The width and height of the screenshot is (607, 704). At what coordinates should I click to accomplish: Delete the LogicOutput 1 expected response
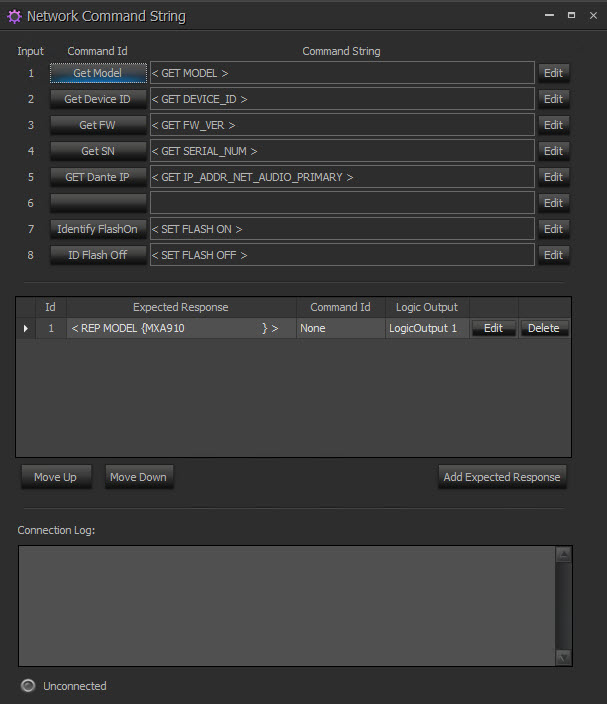pyautogui.click(x=544, y=328)
